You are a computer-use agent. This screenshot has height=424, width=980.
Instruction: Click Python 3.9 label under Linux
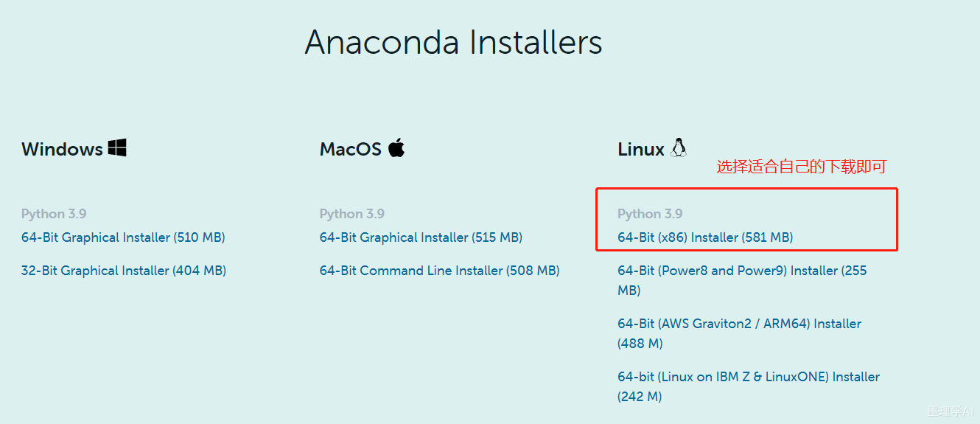tap(650, 214)
